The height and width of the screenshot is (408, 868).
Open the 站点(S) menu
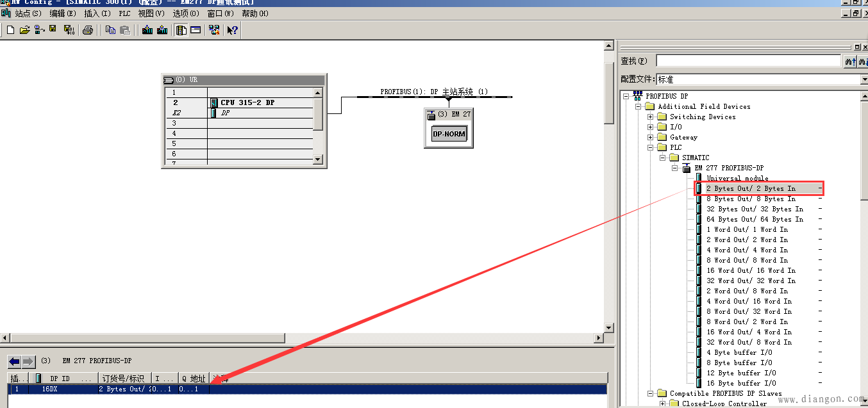click(x=28, y=13)
